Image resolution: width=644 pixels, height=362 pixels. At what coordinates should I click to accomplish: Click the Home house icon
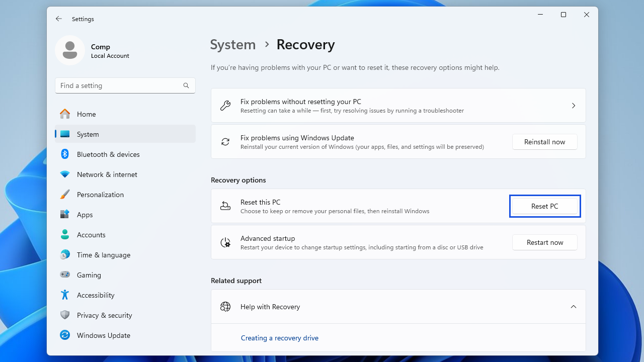tap(65, 114)
